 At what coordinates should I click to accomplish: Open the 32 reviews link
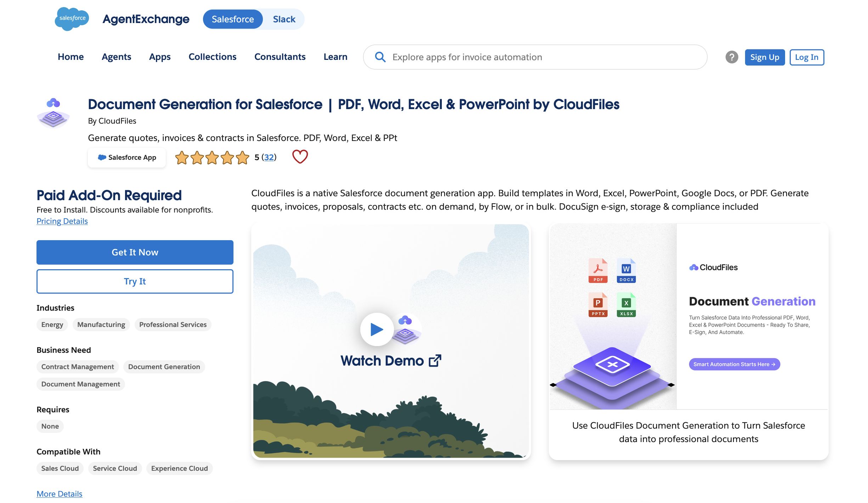[269, 157]
